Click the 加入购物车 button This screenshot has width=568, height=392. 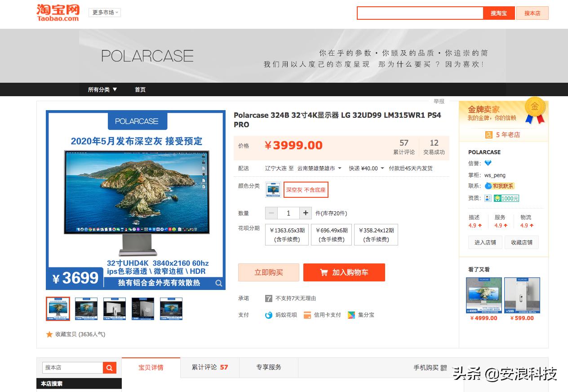coord(344,272)
